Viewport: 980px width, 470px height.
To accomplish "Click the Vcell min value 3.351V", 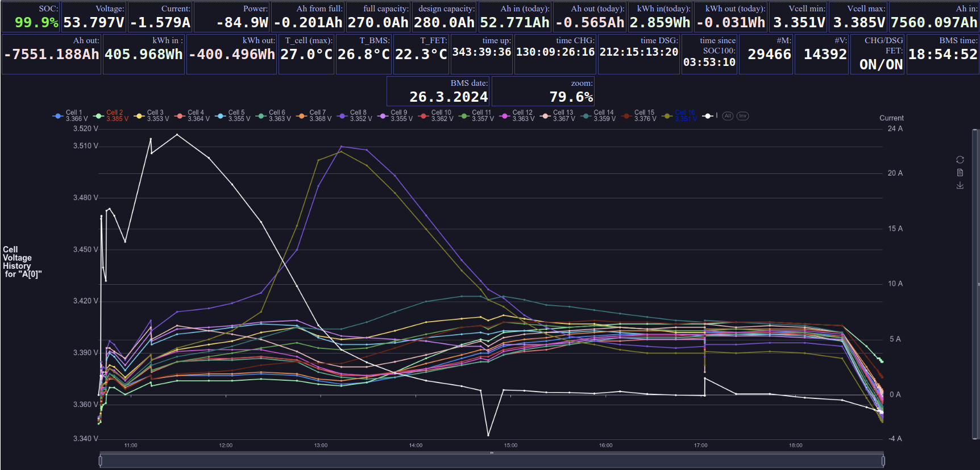I will 799,22.
